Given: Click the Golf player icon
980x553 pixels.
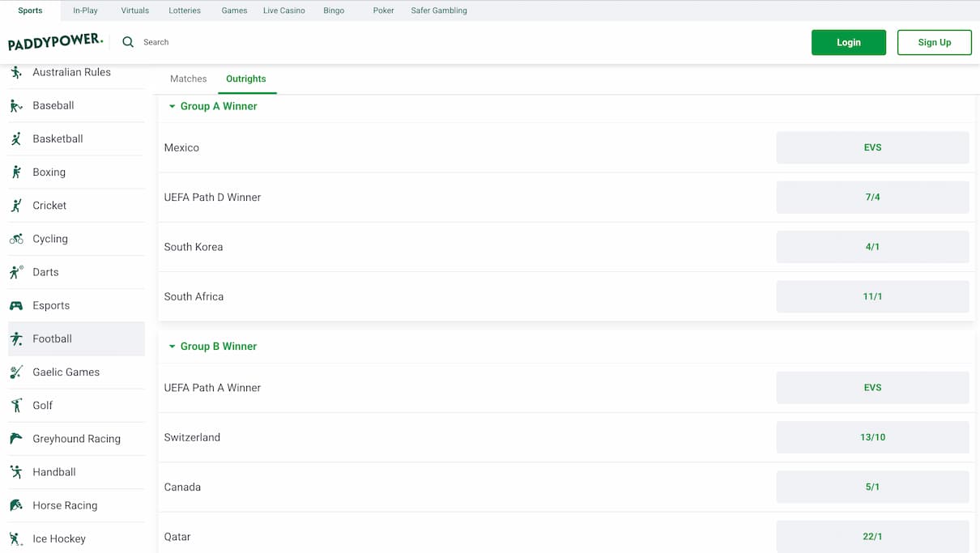Looking at the screenshot, I should pyautogui.click(x=16, y=405).
